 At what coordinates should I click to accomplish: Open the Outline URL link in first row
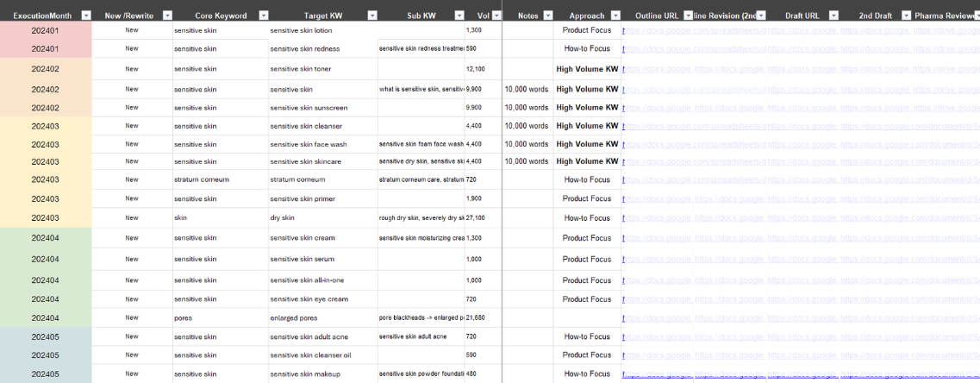[x=658, y=30]
